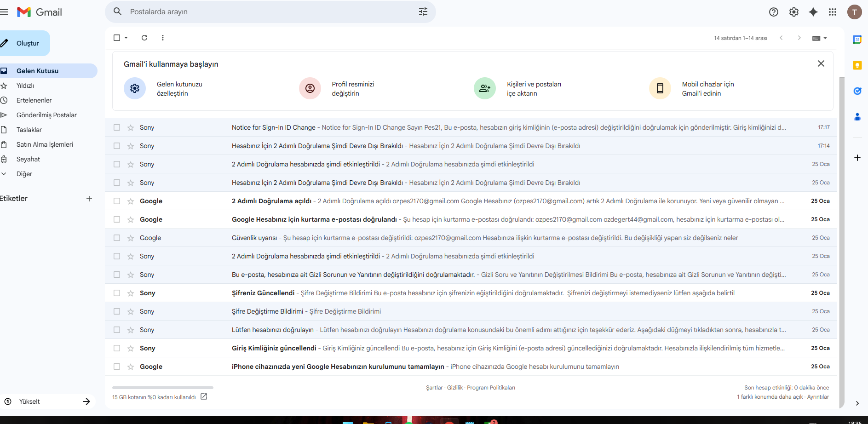Click the Gmail logo

click(40, 12)
